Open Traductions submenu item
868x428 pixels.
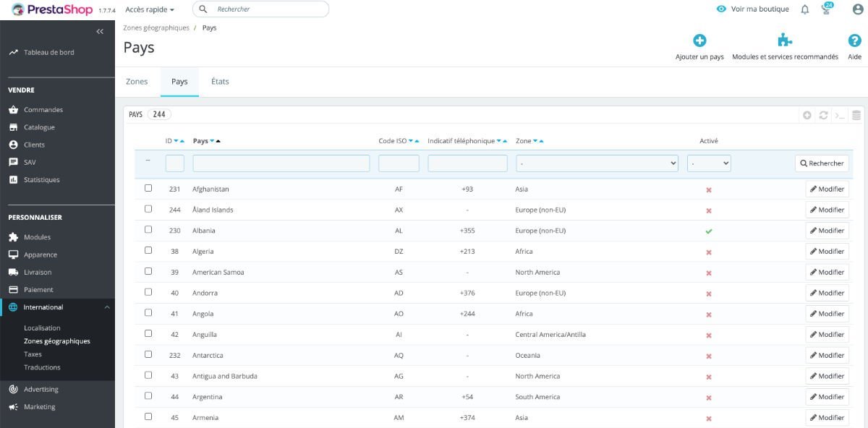[x=42, y=367]
